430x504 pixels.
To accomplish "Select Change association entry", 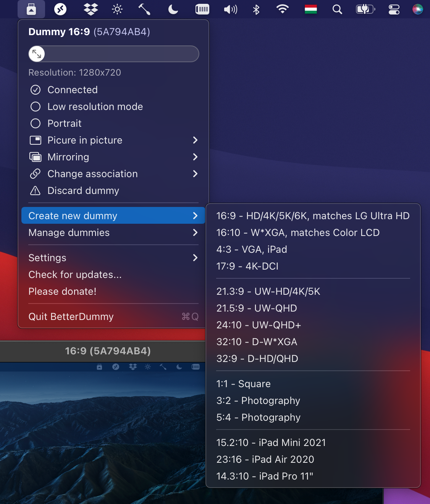I will point(113,174).
